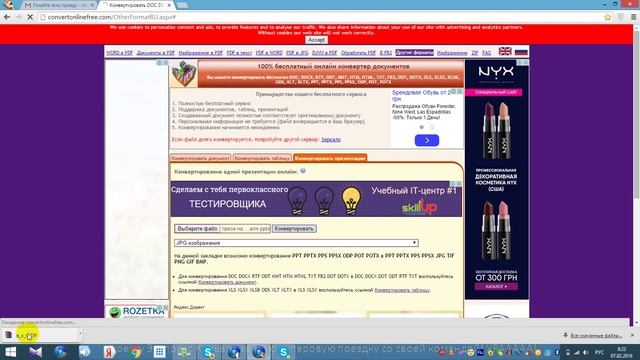Click the NYX cosmetics ad banner
Image resolution: width=640 pixels, height=360 pixels.
click(496, 180)
